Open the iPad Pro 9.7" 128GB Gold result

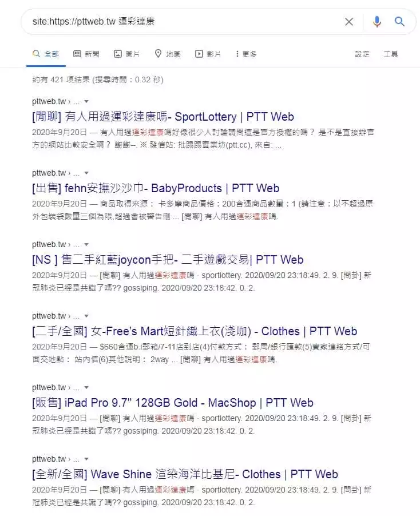(172, 403)
